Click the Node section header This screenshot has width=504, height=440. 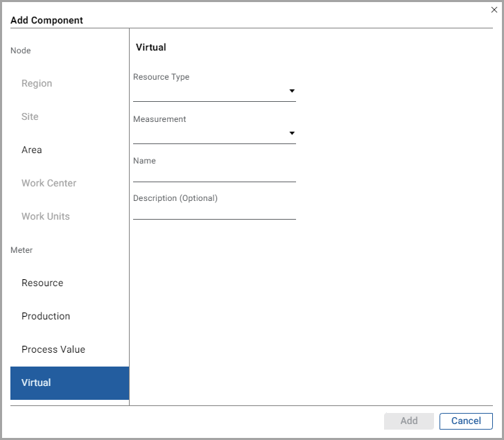21,51
